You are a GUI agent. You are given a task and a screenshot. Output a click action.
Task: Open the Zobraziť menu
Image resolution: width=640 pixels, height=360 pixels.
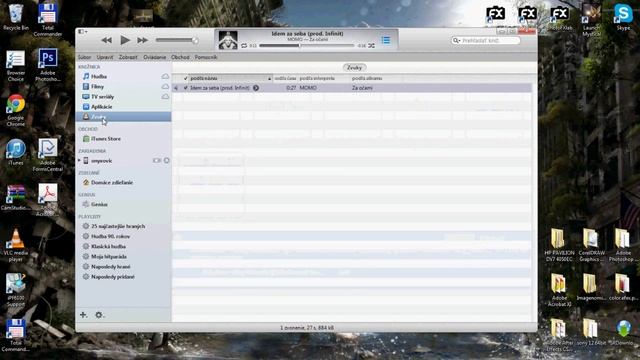(128, 57)
